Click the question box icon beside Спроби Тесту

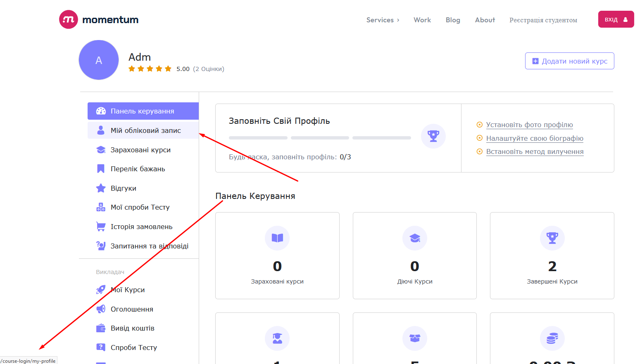(101, 347)
